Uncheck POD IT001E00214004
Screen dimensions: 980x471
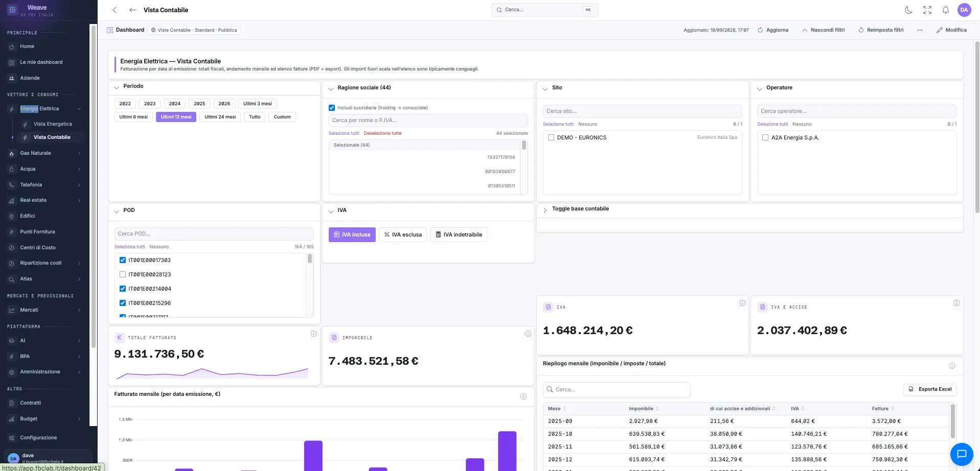pos(123,289)
